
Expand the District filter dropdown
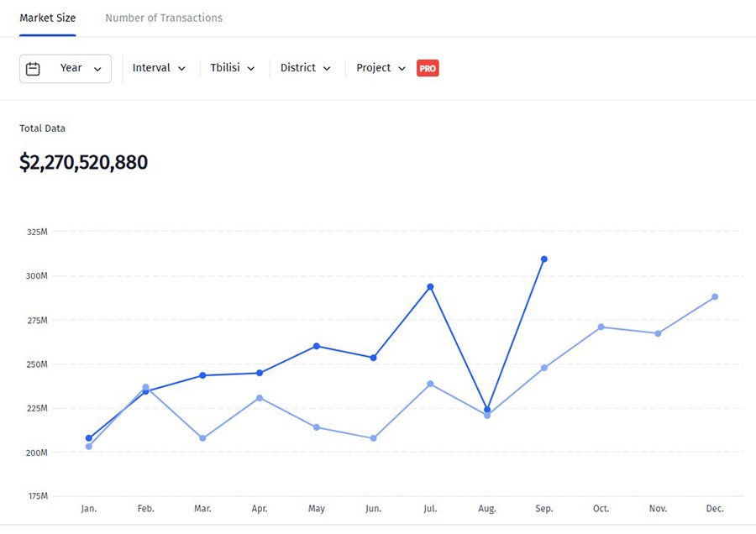tap(305, 68)
